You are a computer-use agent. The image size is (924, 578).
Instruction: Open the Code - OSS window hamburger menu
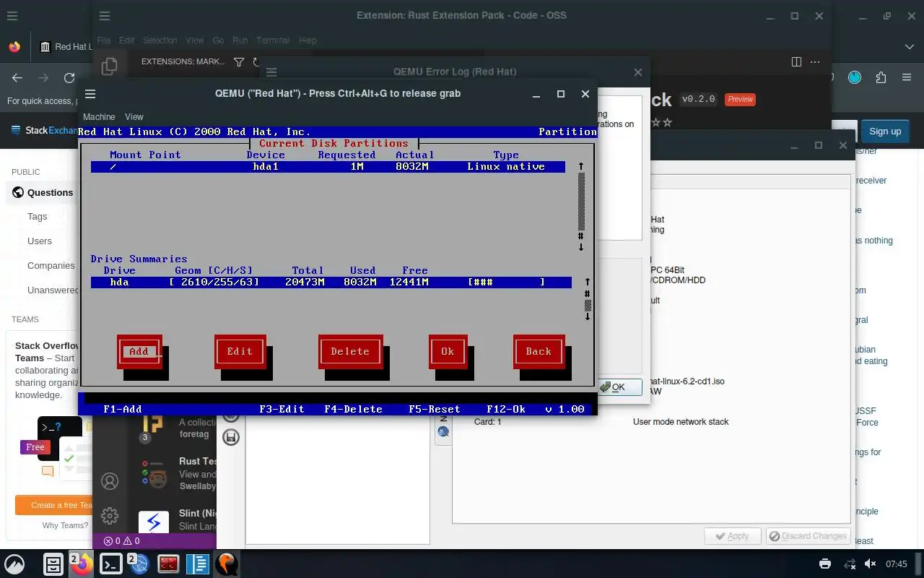click(105, 16)
